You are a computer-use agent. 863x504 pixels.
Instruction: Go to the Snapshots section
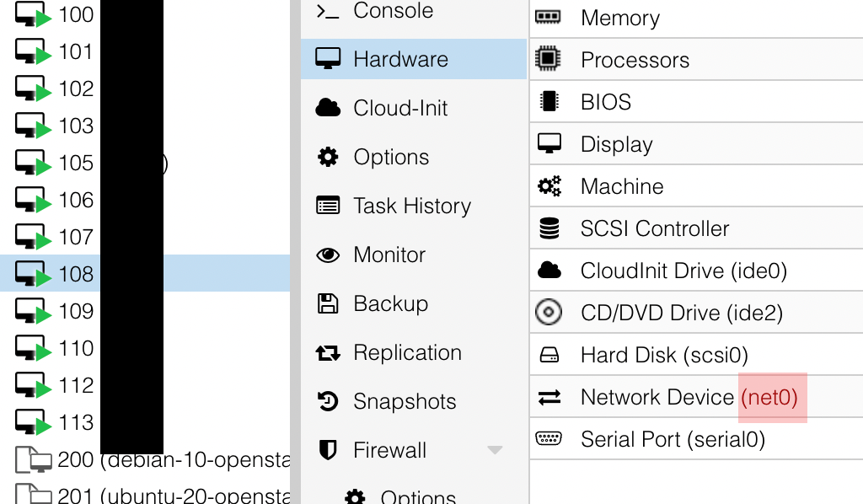[404, 401]
